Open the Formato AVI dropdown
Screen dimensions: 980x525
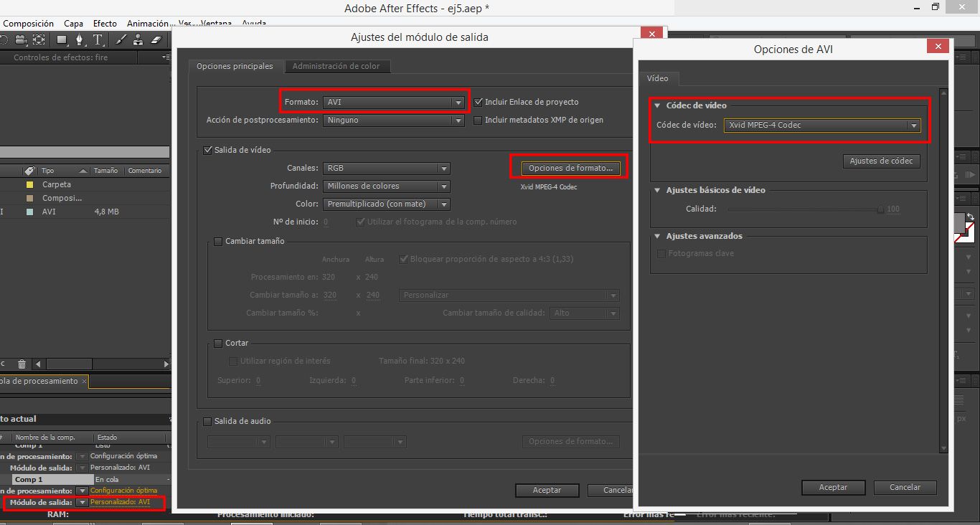coord(393,102)
